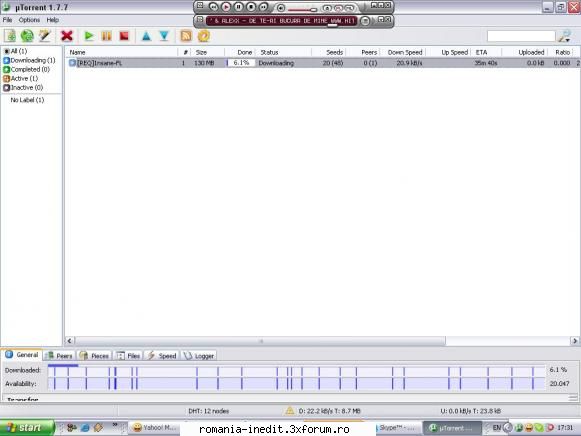Viewport: 581px width, 436px height.
Task: Click the toolbar search input field
Action: pos(521,36)
